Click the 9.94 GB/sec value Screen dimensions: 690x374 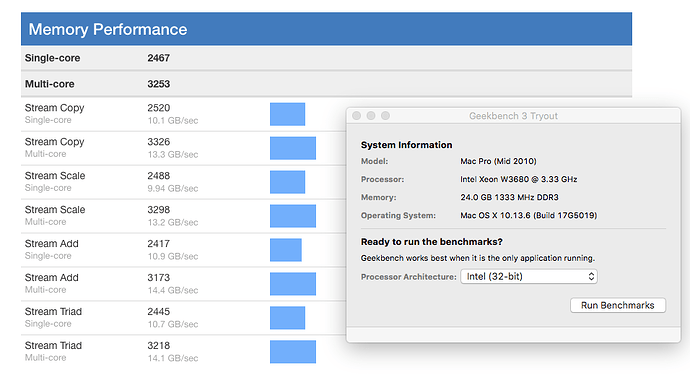172,188
